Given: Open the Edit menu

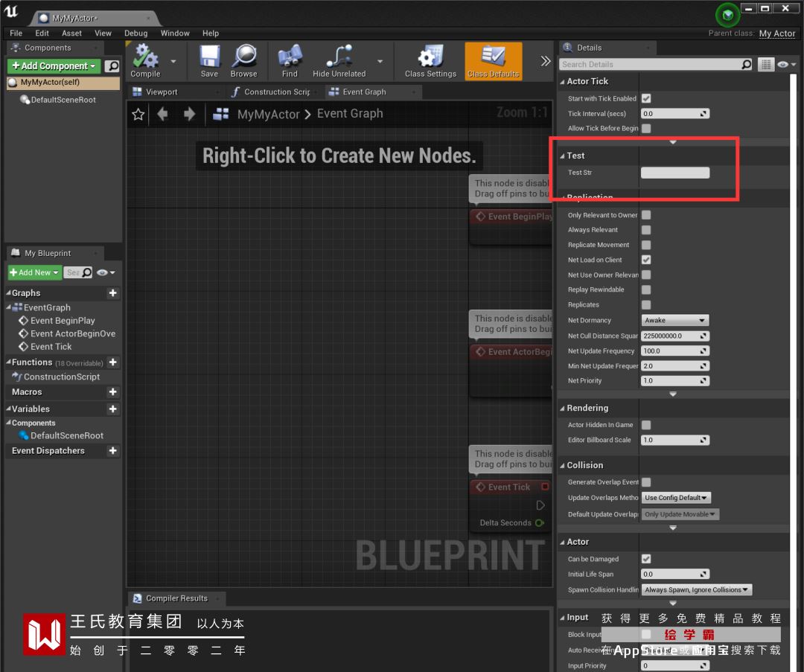Looking at the screenshot, I should 42,33.
